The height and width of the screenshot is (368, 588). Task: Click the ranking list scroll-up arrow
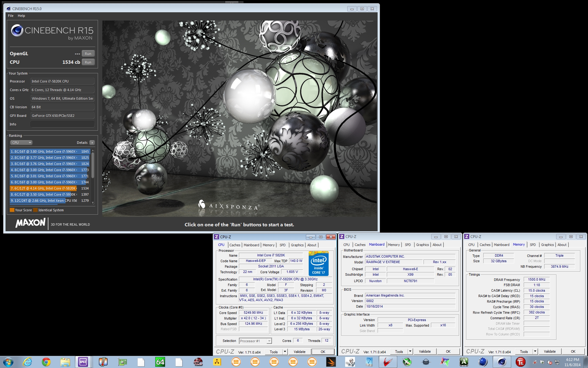click(x=93, y=151)
